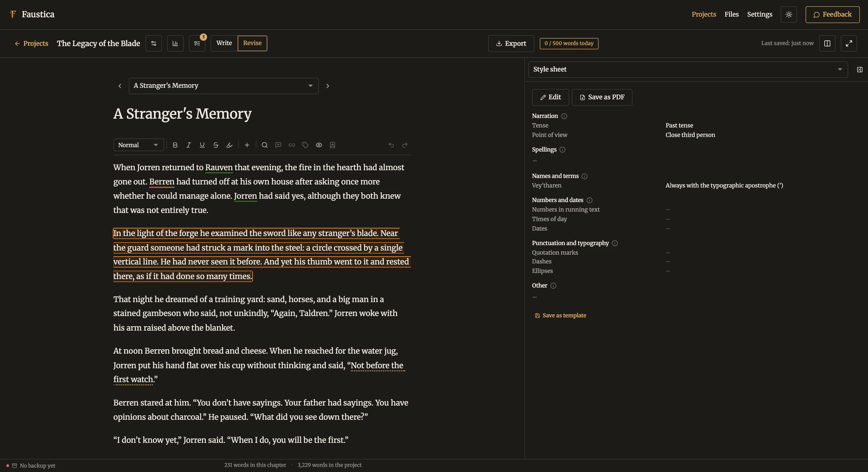The width and height of the screenshot is (868, 472).
Task: Undo the last edit
Action: point(391,145)
